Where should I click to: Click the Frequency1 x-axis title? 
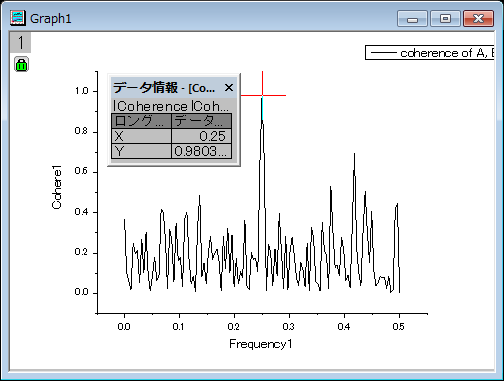(260, 344)
